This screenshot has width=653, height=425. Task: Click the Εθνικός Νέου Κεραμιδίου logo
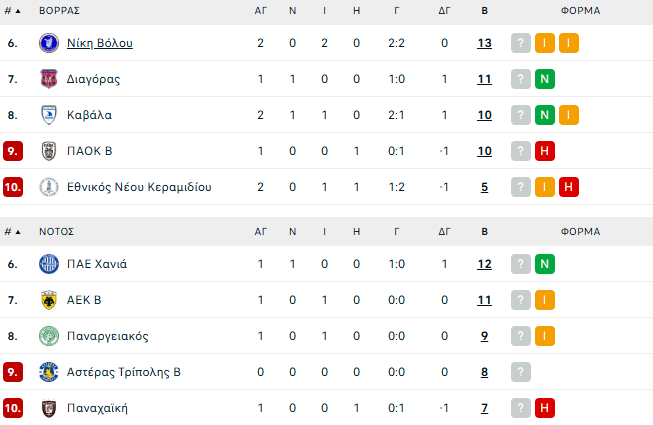(48, 187)
